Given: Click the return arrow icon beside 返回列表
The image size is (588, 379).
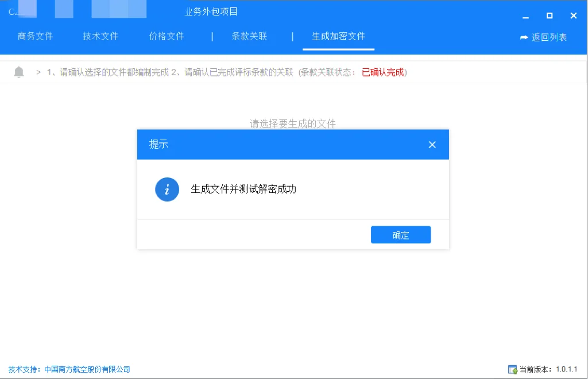Looking at the screenshot, I should (524, 36).
